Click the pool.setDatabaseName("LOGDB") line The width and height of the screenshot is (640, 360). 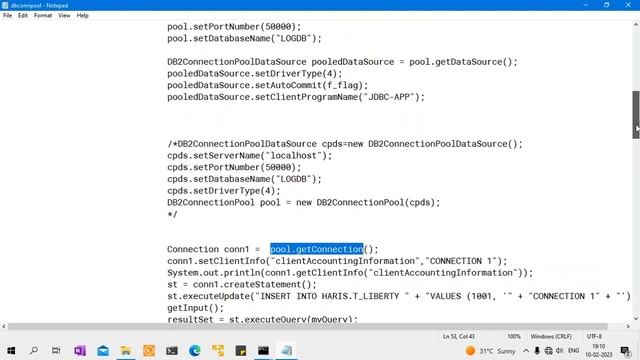tap(244, 38)
